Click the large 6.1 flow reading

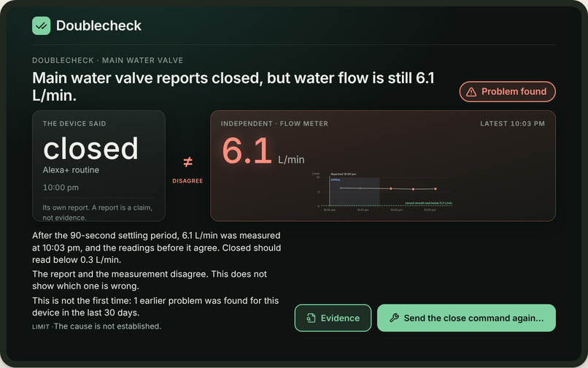[x=247, y=151]
